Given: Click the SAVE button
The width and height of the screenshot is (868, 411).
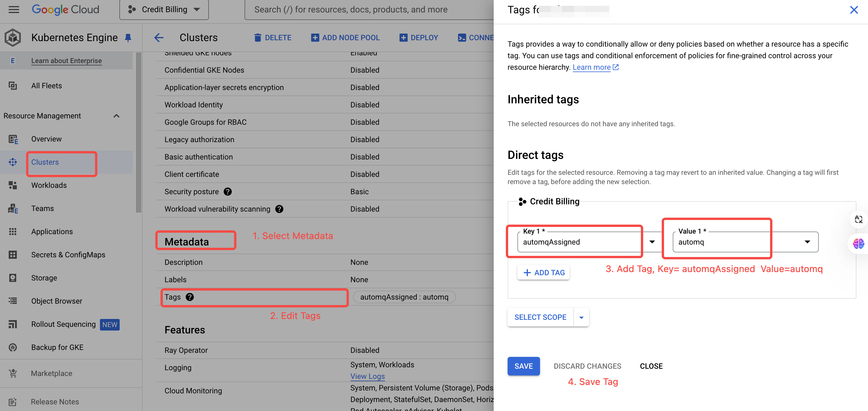Looking at the screenshot, I should [x=523, y=366].
